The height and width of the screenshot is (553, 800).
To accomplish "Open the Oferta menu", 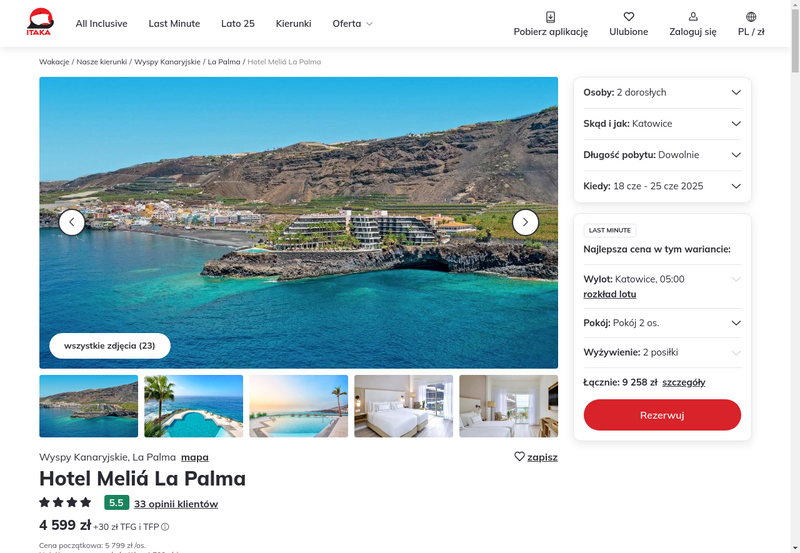I will pyautogui.click(x=353, y=23).
